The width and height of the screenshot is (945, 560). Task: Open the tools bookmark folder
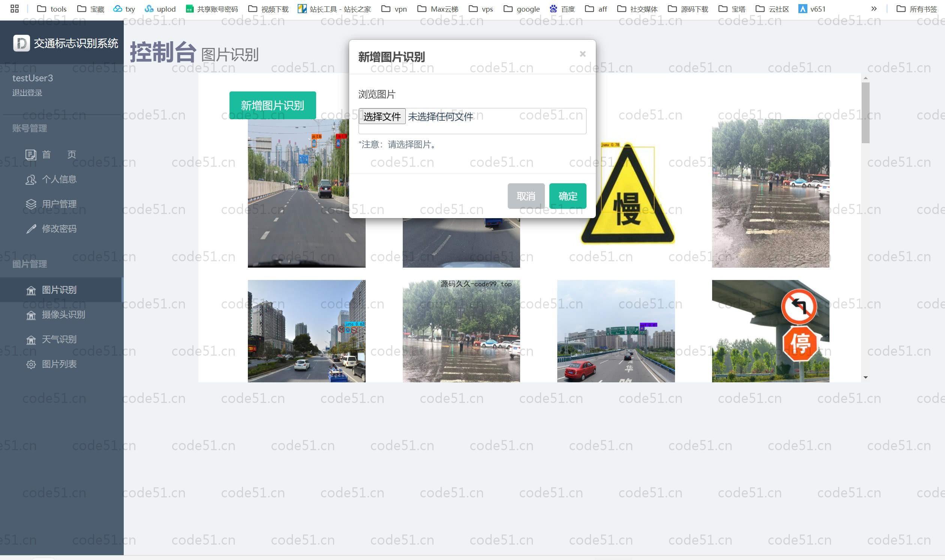(52, 9)
